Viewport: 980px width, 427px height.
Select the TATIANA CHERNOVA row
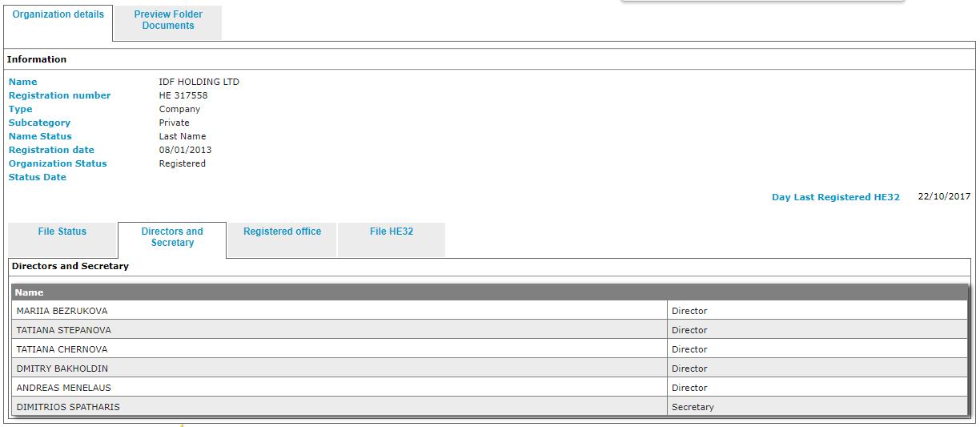point(489,348)
